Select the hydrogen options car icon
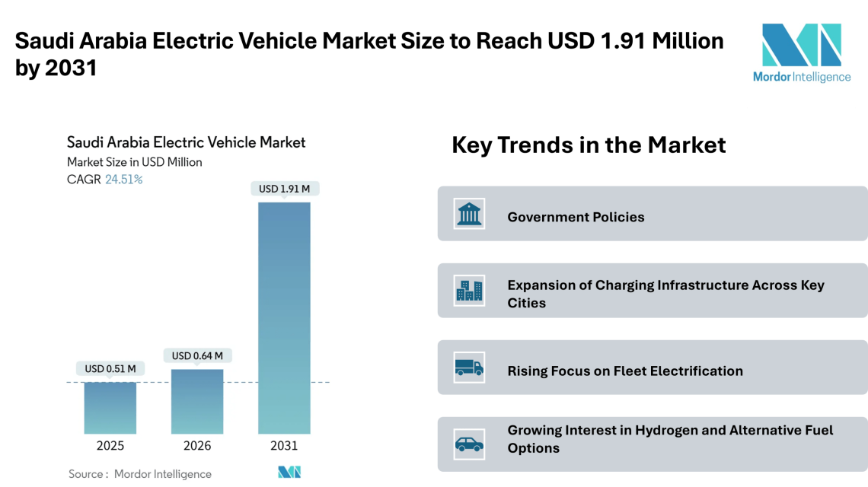This screenshot has width=868, height=487. pyautogui.click(x=468, y=444)
